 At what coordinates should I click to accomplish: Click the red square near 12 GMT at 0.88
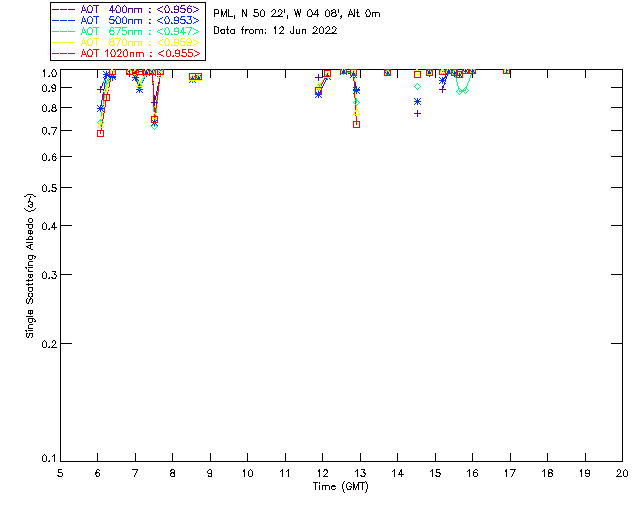pos(318,91)
